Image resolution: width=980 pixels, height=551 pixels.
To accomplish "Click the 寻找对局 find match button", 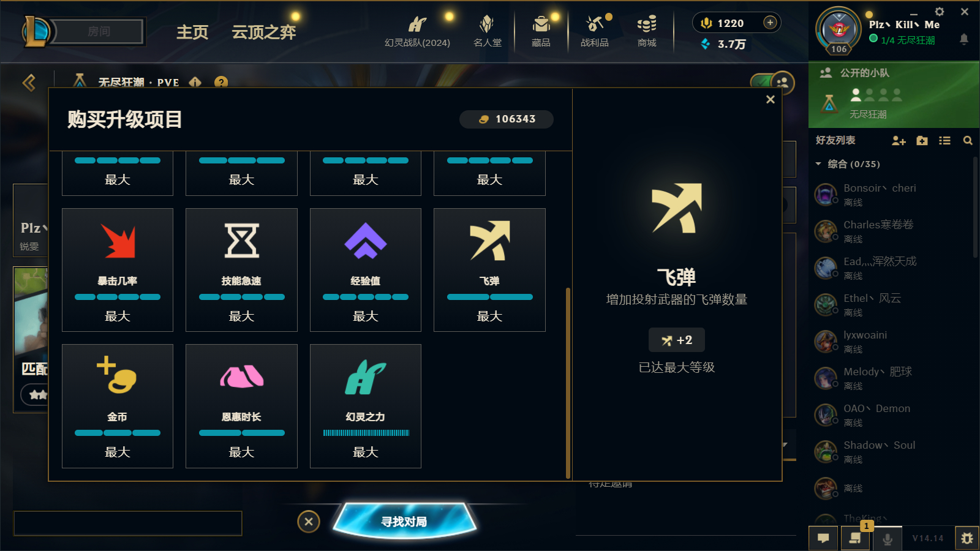I will click(404, 522).
